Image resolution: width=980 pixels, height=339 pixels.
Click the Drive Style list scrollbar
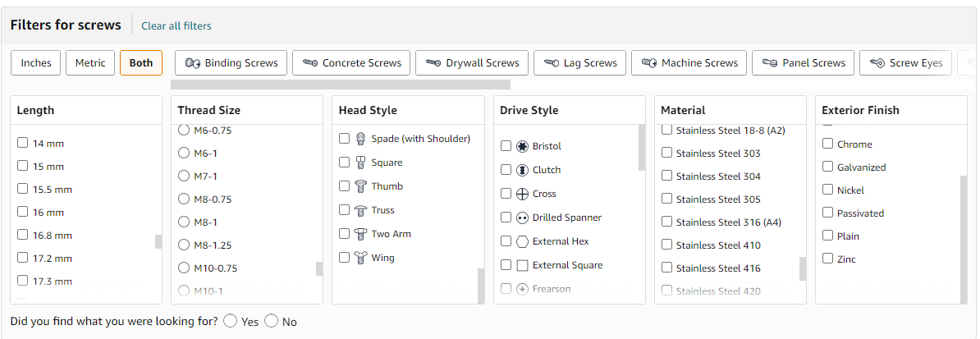point(642,148)
